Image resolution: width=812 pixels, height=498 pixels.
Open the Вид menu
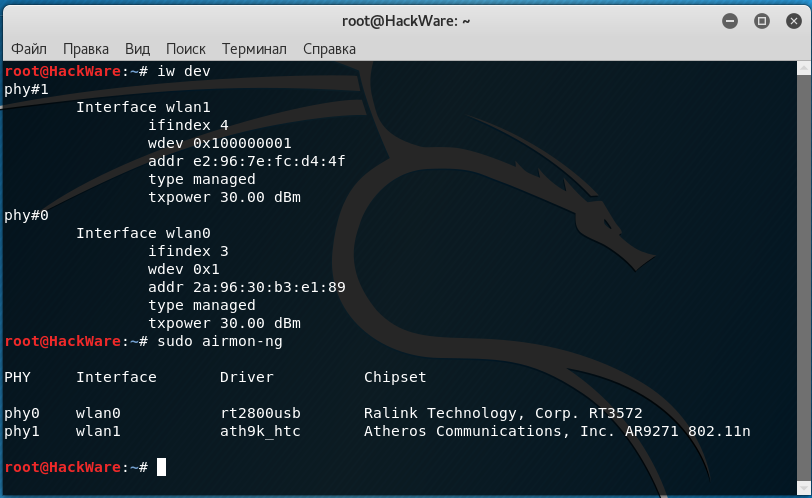click(137, 49)
